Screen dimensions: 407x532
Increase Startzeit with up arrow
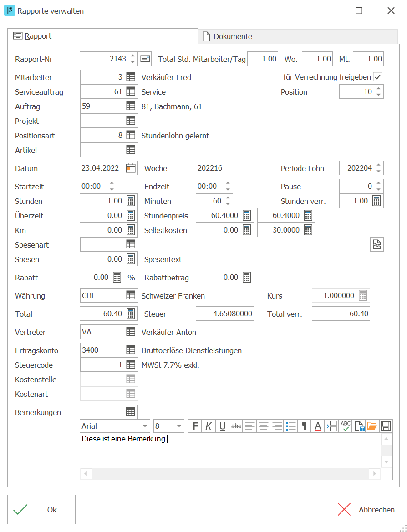point(112,183)
